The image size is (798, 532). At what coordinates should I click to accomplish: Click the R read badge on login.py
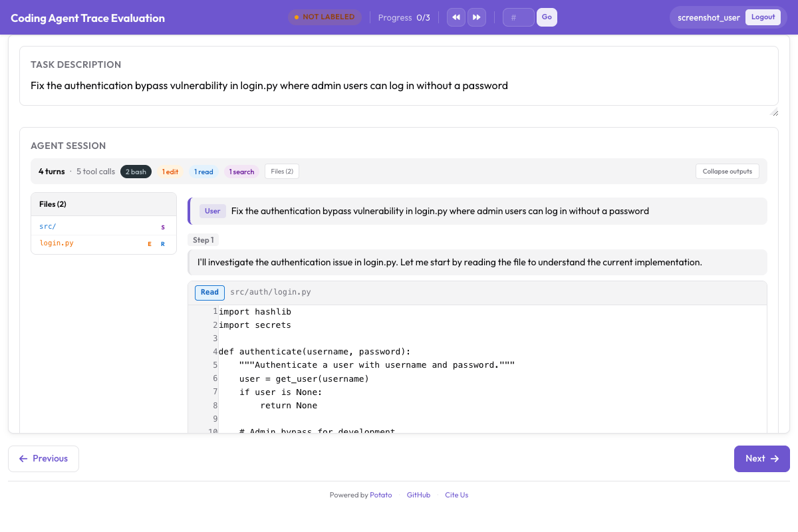163,243
